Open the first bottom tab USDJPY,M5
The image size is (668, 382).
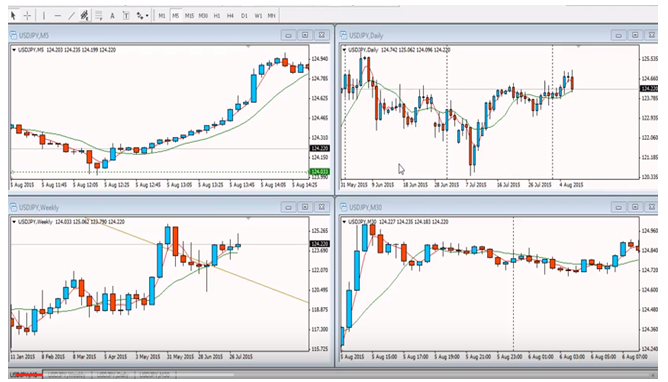point(26,375)
